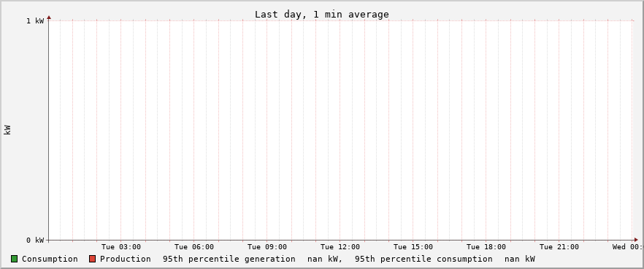Click the y-axis arrowhead at top
644x269 pixels.
point(49,18)
